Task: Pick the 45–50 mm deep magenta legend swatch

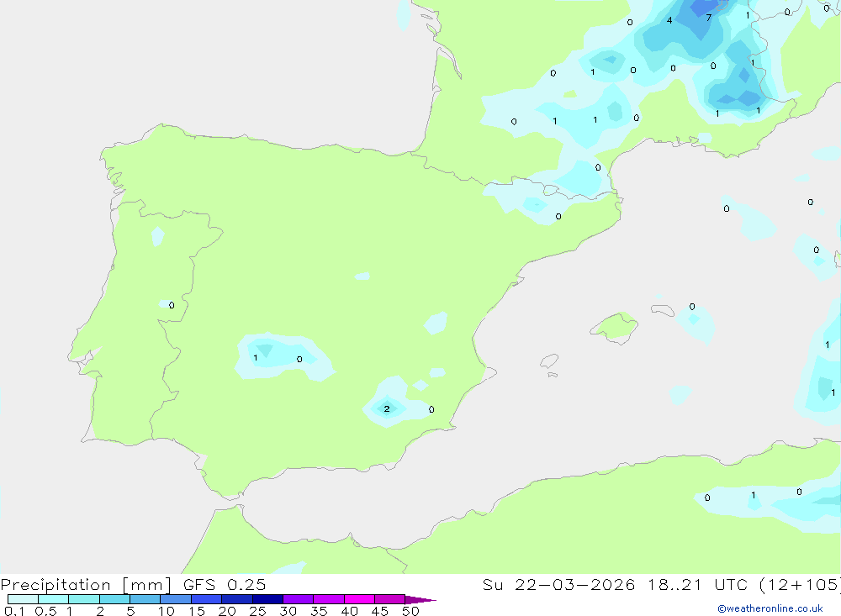Action: click(x=389, y=599)
